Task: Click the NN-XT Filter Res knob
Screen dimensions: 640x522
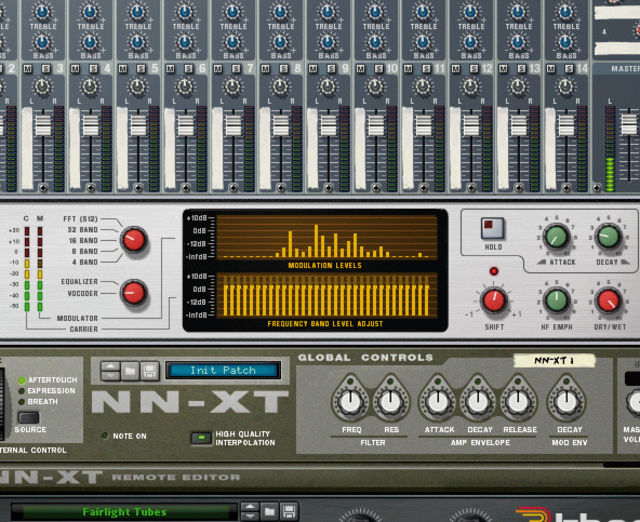Action: click(390, 402)
